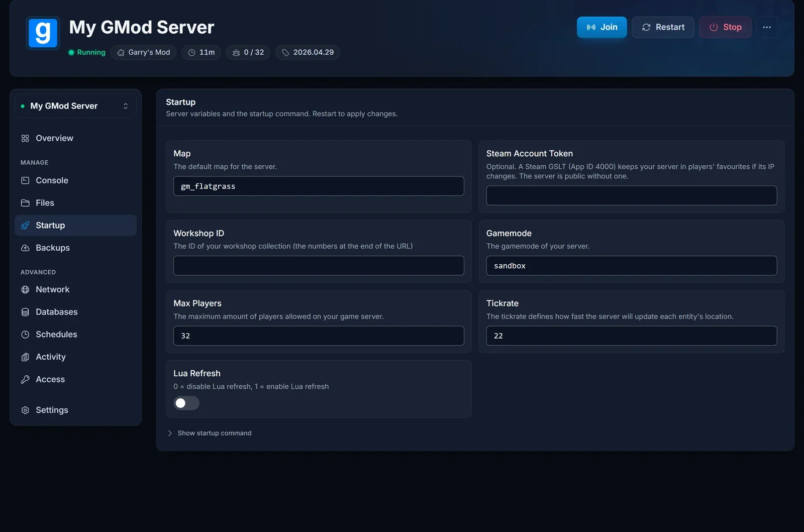Screen dimensions: 804x532
Task: Click the Startup section heading
Action: click(181, 102)
